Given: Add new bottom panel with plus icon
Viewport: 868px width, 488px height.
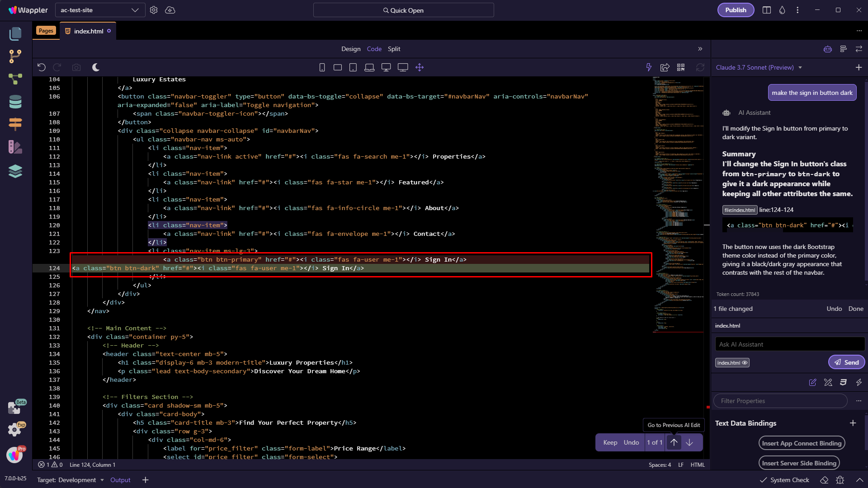Looking at the screenshot, I should click(x=146, y=480).
